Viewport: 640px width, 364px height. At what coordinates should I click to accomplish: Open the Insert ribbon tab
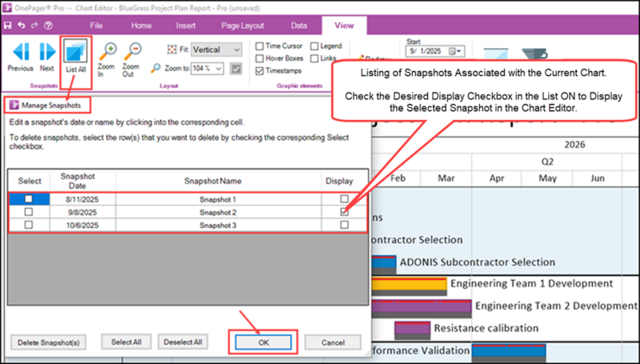(186, 26)
